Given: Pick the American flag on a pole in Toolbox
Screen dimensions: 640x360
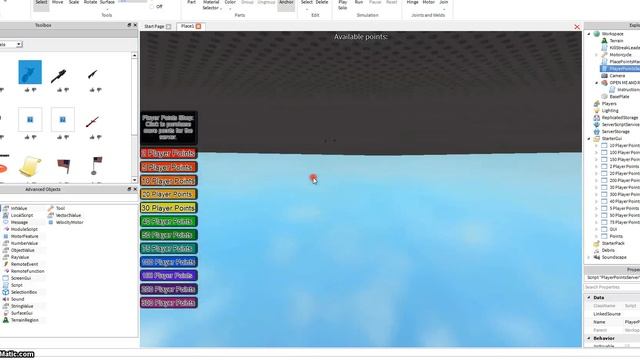Looking at the screenshot, I should tap(96, 165).
